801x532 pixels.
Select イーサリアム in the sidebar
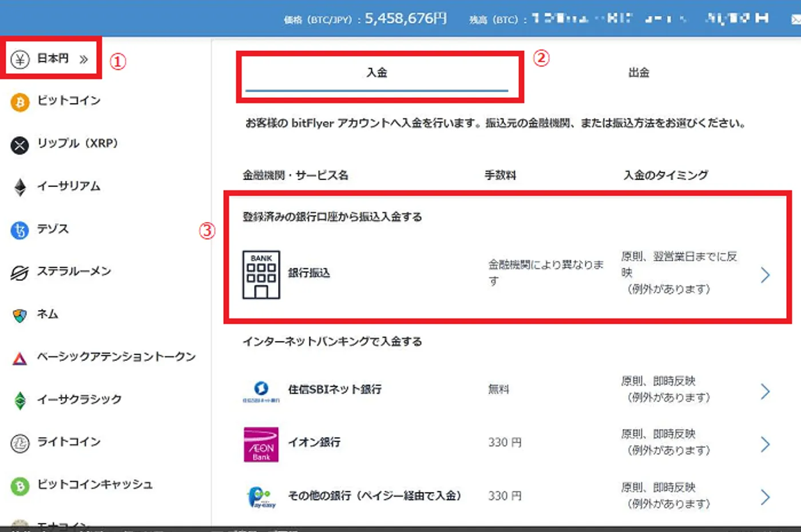[69, 186]
